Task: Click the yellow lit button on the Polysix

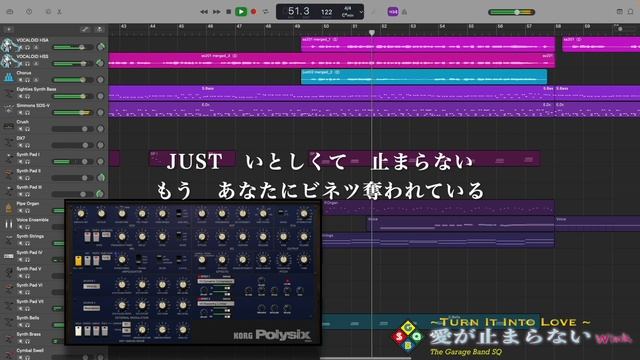Action: [x=78, y=261]
